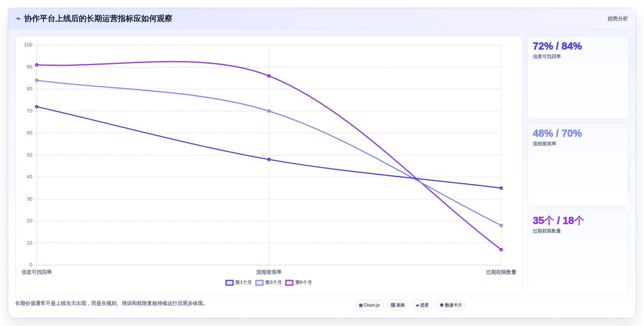Select the Chart.js tag
This screenshot has height=326, width=644.
coord(369,305)
